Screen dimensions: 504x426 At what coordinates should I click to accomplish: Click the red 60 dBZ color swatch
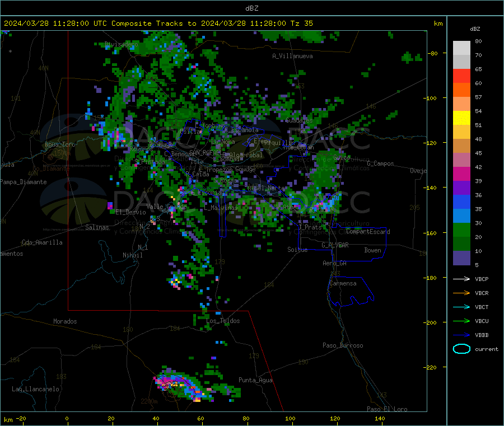coord(461,76)
